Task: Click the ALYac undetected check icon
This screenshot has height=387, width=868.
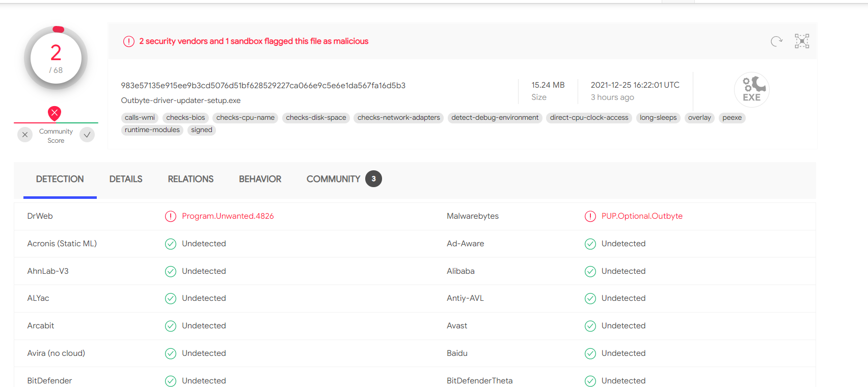Action: click(x=171, y=298)
